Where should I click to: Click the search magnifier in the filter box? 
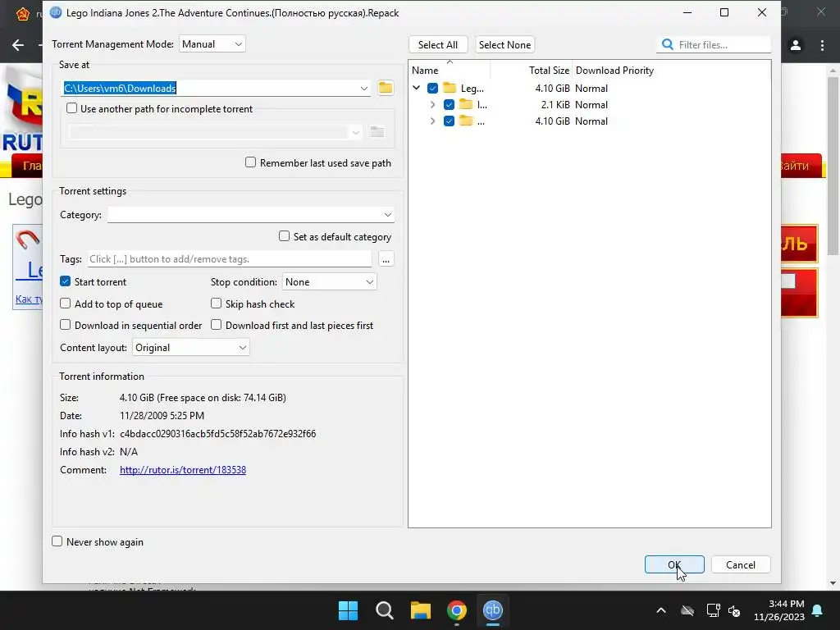tap(668, 44)
